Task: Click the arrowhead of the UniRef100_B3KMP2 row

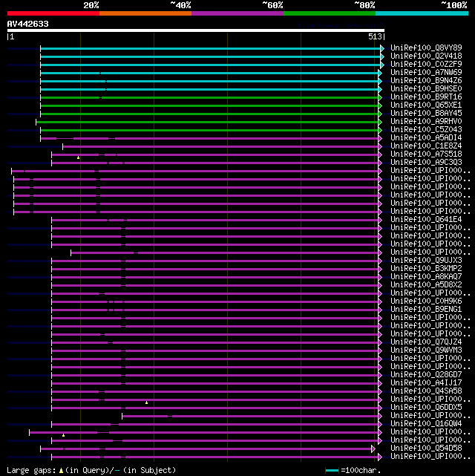Action: (380, 270)
